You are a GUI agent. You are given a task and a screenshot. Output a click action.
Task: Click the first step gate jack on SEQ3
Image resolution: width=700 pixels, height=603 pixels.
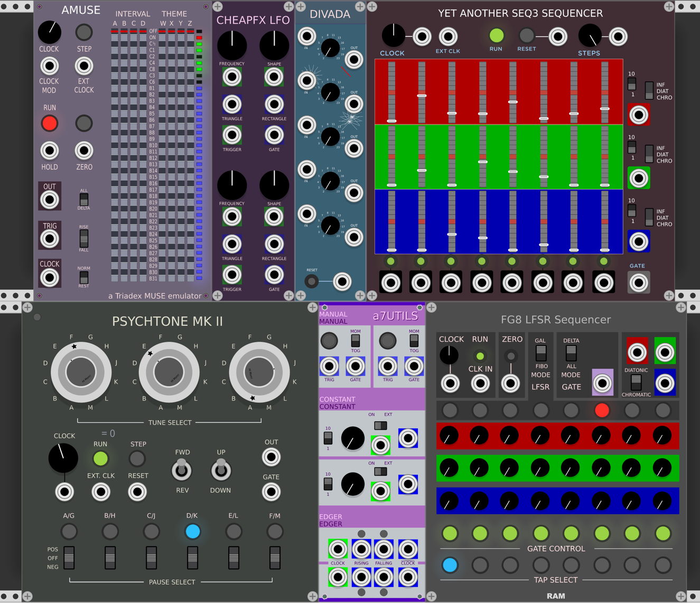(x=391, y=282)
